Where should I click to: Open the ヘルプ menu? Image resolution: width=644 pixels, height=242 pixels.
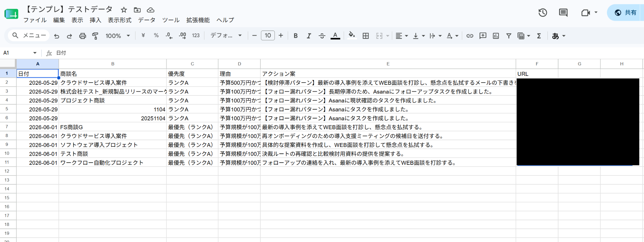click(x=225, y=20)
